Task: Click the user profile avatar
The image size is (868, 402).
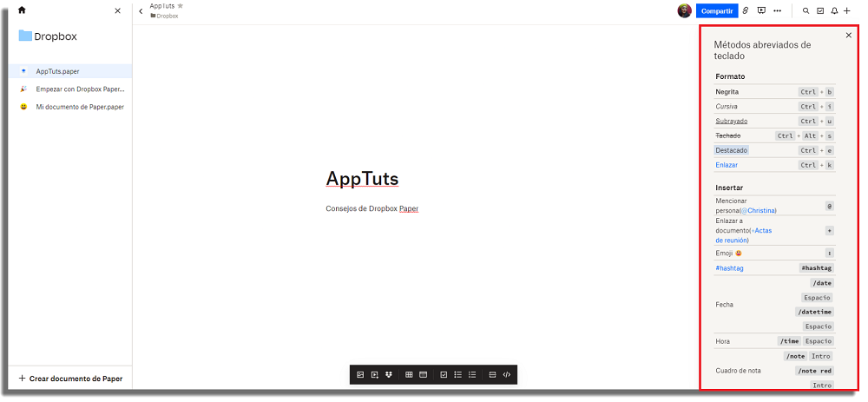Action: [684, 10]
